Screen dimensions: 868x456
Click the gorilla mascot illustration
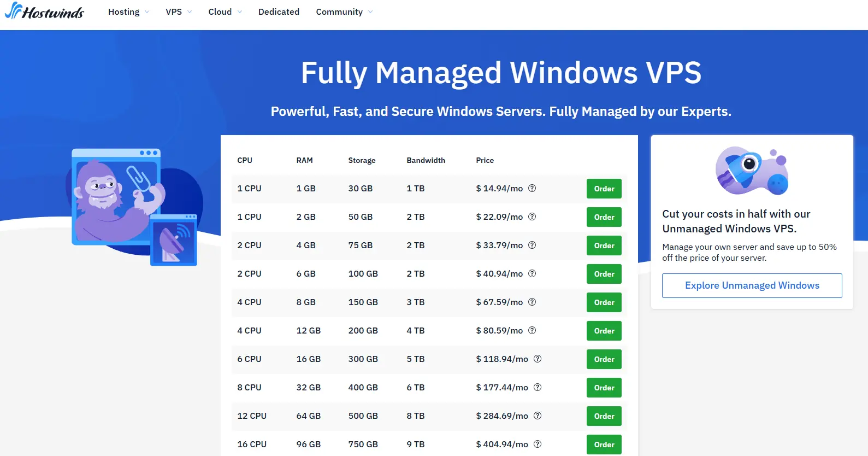click(x=134, y=207)
